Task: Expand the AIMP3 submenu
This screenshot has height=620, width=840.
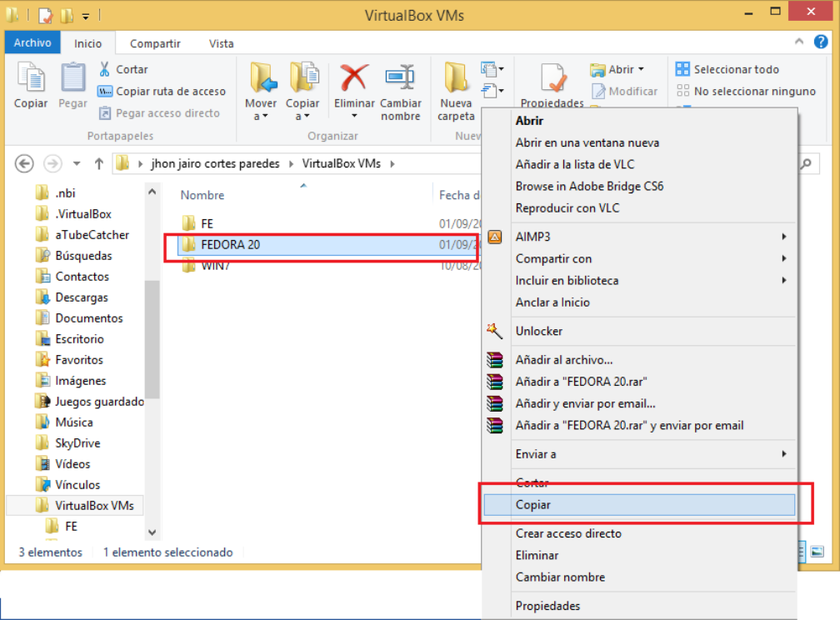Action: [639, 237]
